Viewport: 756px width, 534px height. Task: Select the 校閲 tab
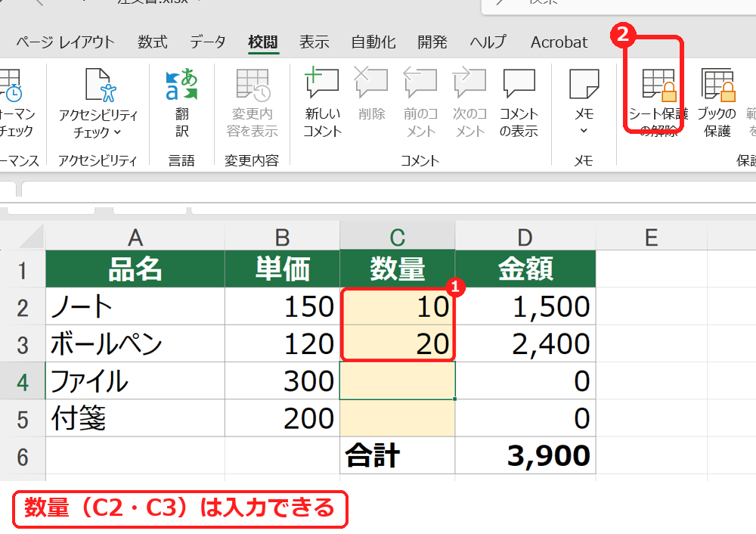263,42
